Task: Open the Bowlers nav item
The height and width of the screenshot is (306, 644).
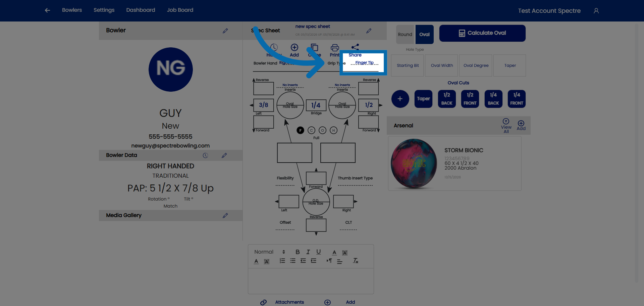Action: [72, 10]
